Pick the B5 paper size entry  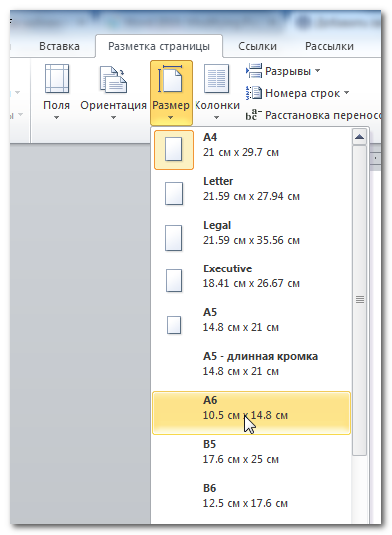coord(251,457)
